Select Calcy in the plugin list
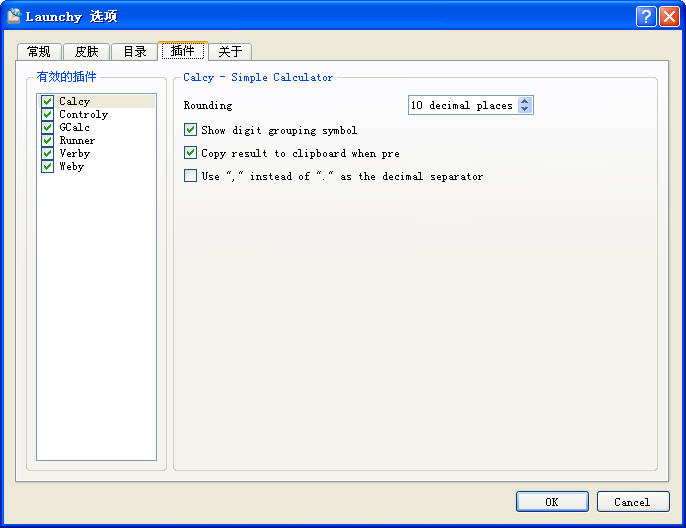The image size is (686, 528). [x=74, y=101]
